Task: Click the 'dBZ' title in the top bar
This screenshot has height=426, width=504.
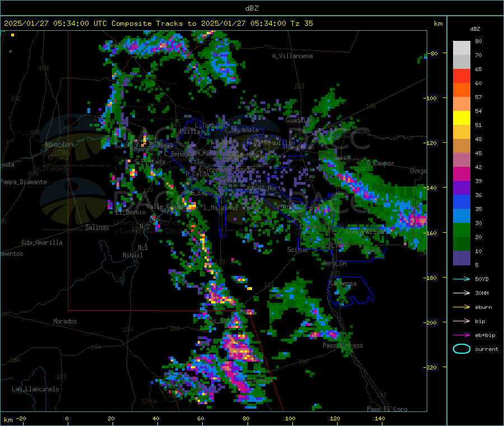Action: coord(251,8)
